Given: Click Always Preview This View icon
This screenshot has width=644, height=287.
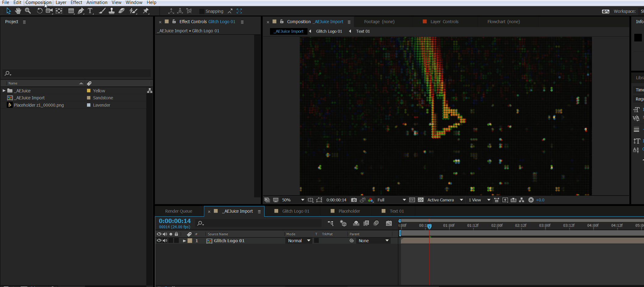Looking at the screenshot, I should 267,200.
